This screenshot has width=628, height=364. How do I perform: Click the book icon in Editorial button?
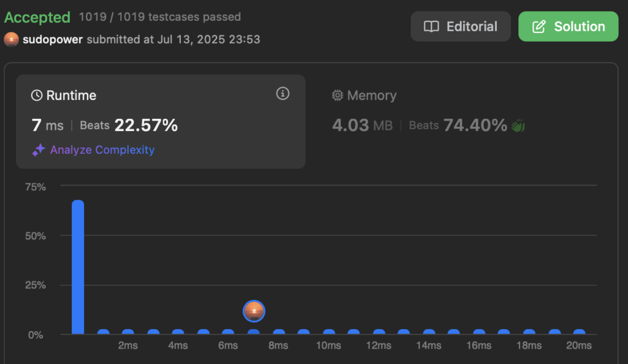(x=431, y=26)
